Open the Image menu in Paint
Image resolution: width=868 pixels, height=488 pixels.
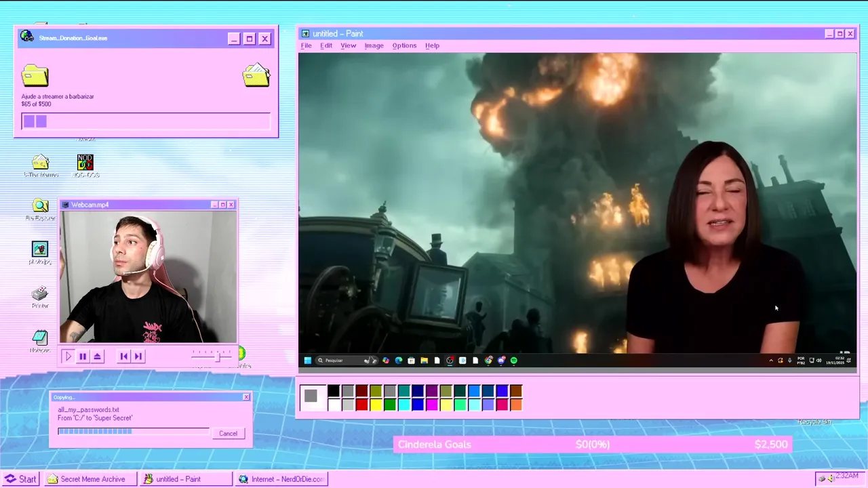point(374,45)
